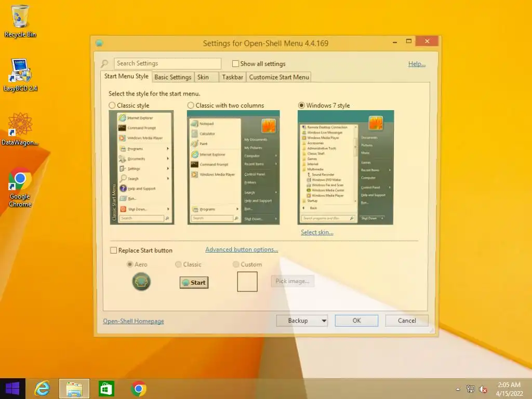Open the Windows Store taskbar icon
Screen dimensions: 532x399
coord(106,389)
